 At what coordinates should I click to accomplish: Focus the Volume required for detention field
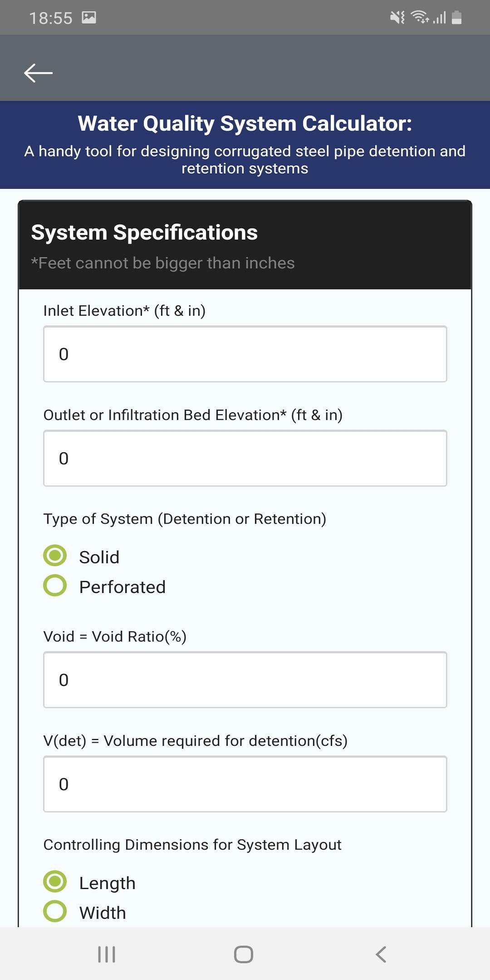(x=245, y=784)
